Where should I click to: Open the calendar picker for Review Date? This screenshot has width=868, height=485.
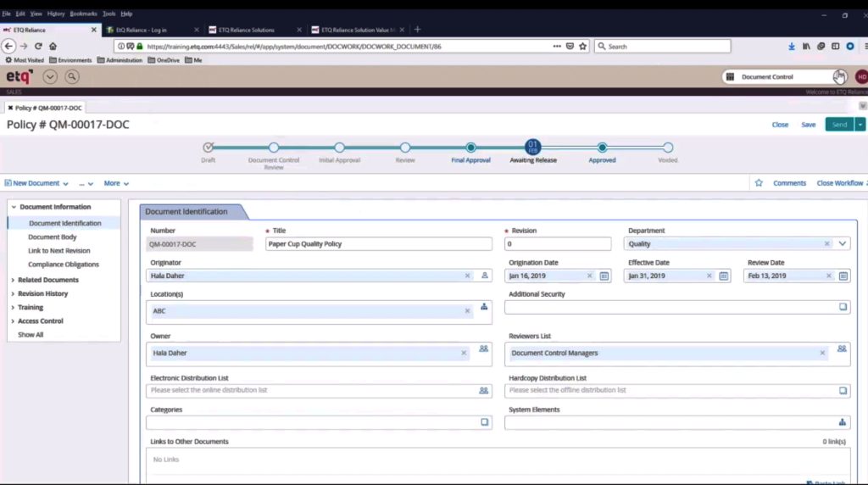tap(843, 276)
